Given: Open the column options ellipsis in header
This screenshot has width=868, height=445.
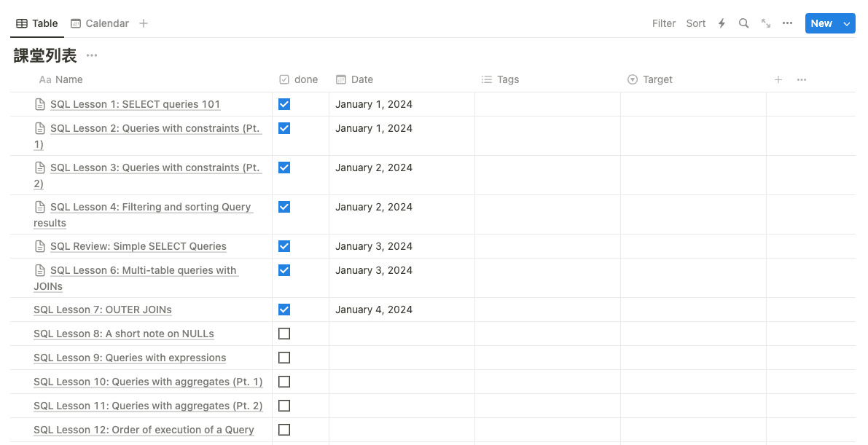Looking at the screenshot, I should (802, 79).
